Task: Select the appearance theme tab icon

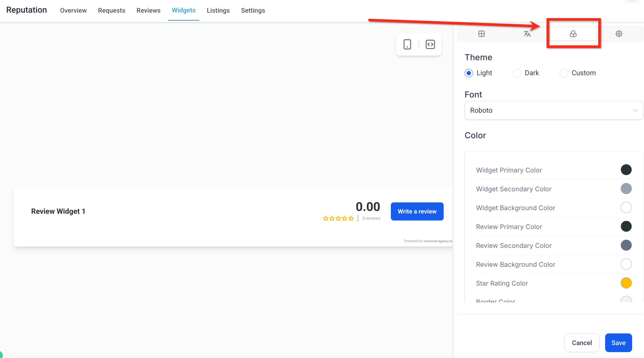Action: point(573,34)
